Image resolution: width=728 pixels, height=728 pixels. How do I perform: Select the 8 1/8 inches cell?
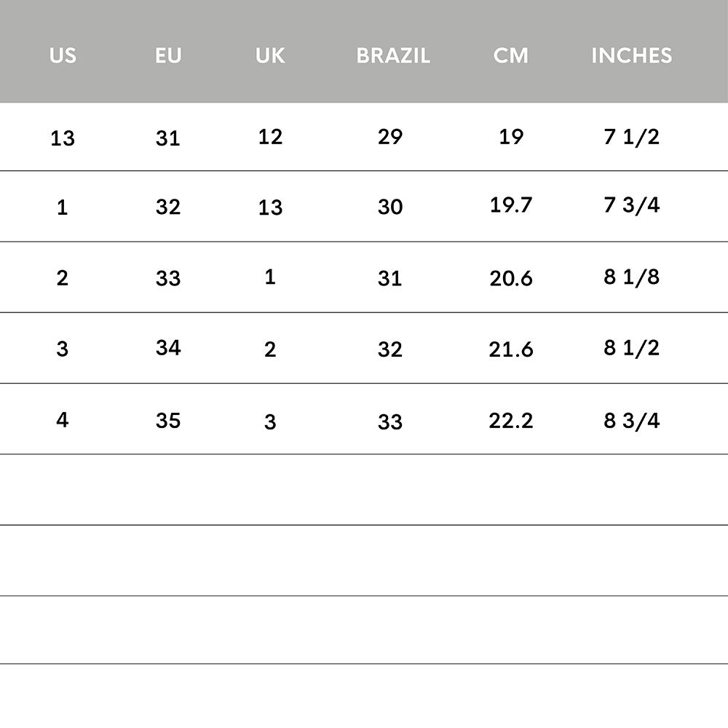pos(631,277)
